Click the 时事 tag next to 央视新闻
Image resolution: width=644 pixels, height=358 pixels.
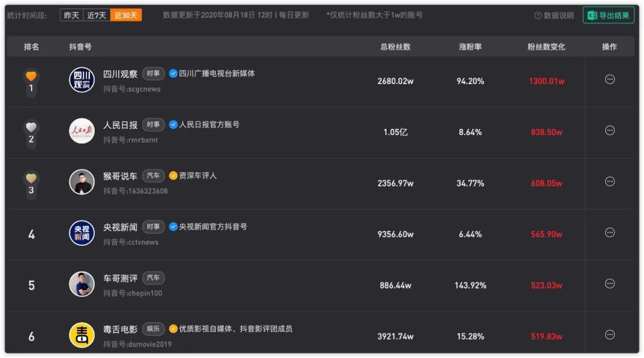coord(153,227)
